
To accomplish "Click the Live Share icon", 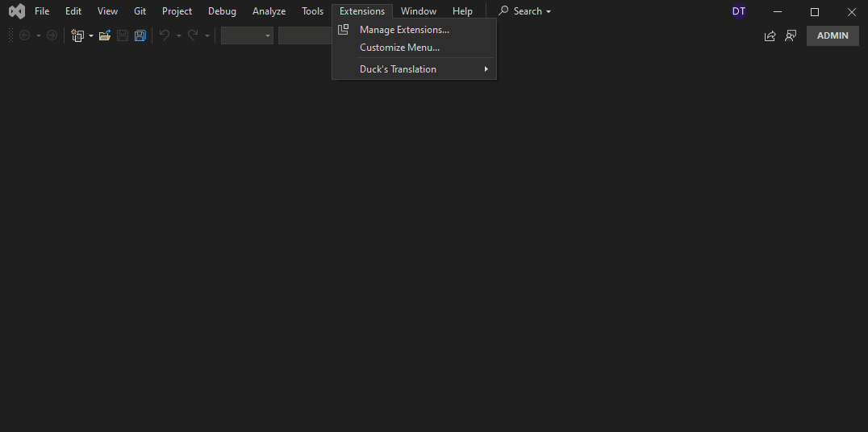I will pos(770,35).
